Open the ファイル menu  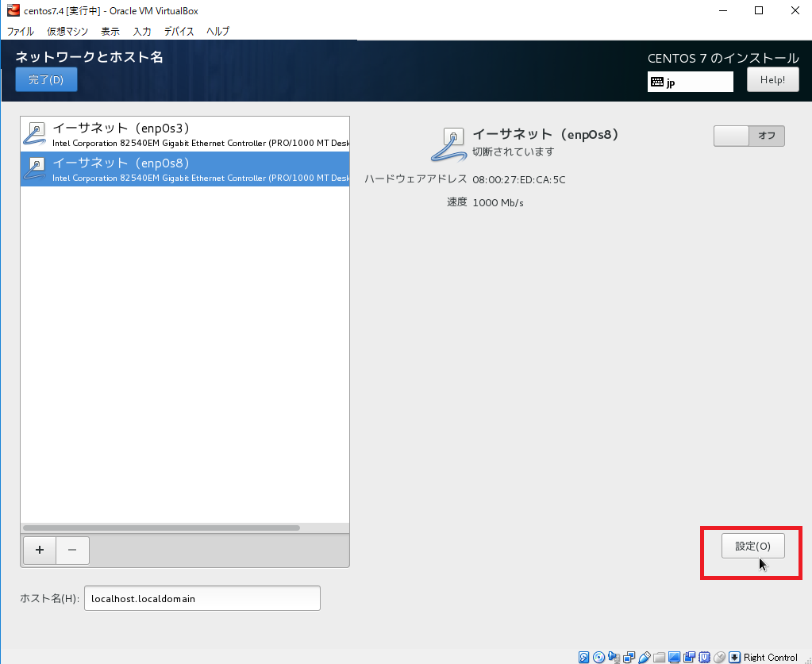(21, 32)
